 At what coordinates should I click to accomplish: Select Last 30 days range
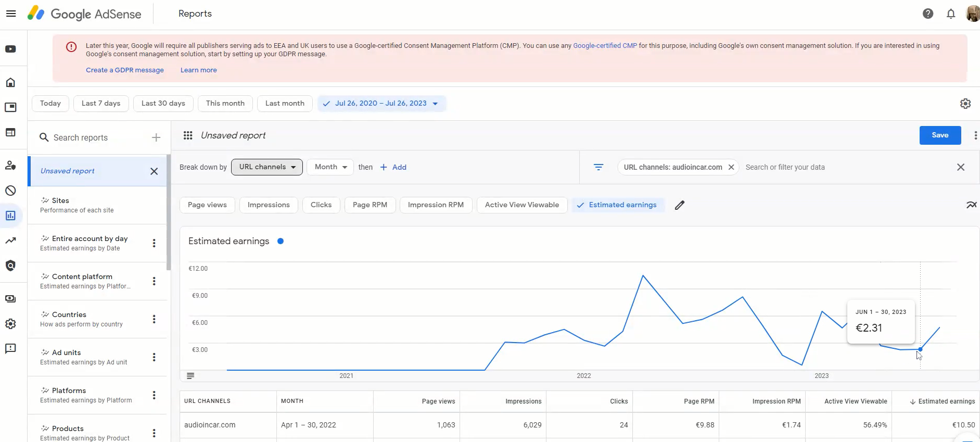[x=163, y=104]
